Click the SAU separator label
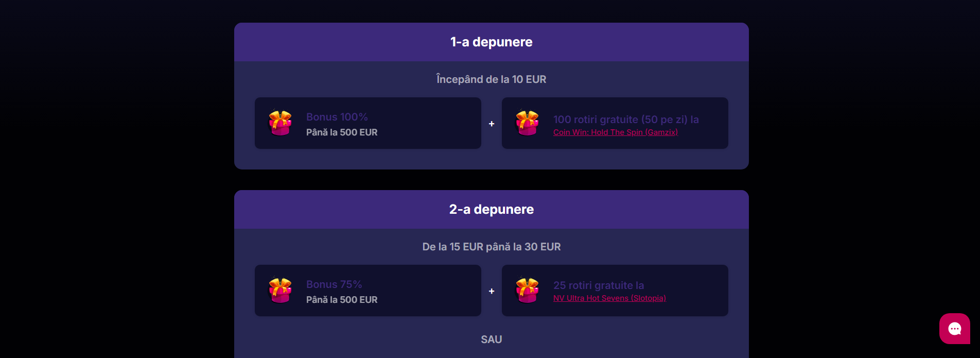980x358 pixels. 491,339
